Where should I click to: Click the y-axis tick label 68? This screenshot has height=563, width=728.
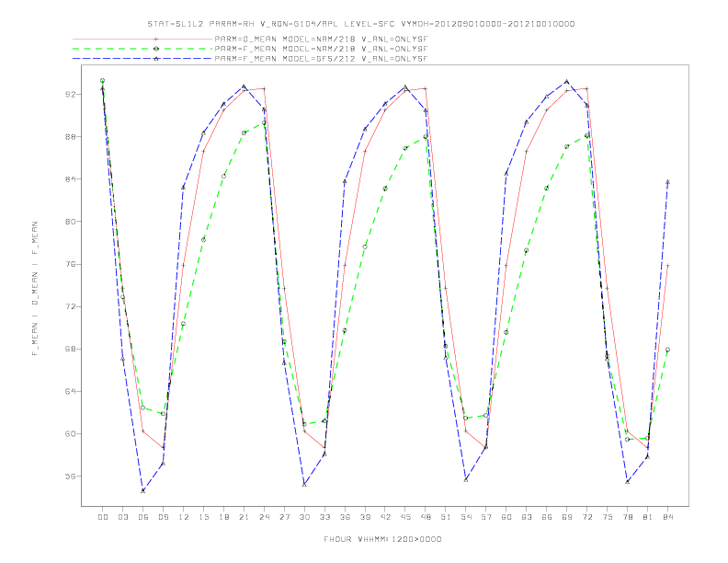coord(71,349)
